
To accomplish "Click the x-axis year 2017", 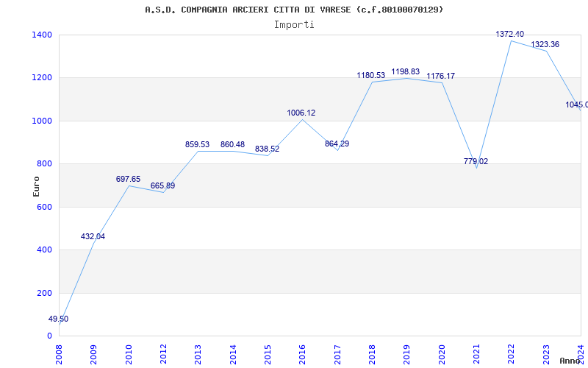I will (337, 355).
